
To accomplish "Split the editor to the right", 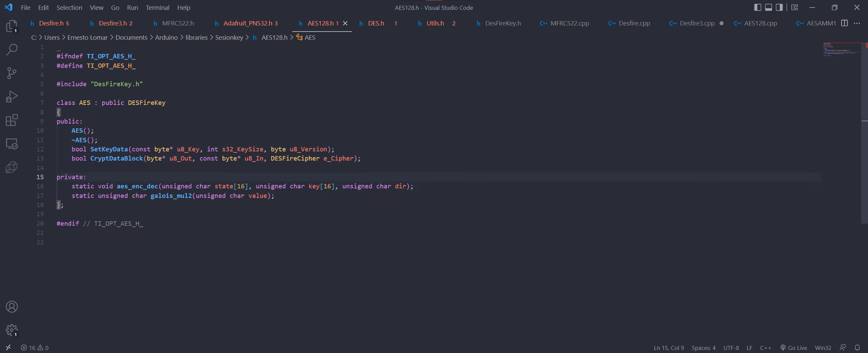I will [844, 23].
